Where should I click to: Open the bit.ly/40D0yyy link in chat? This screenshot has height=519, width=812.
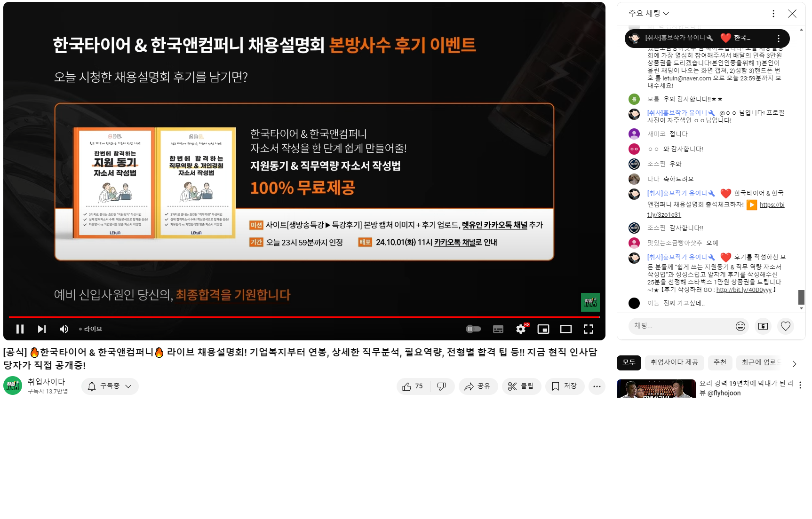coord(744,290)
